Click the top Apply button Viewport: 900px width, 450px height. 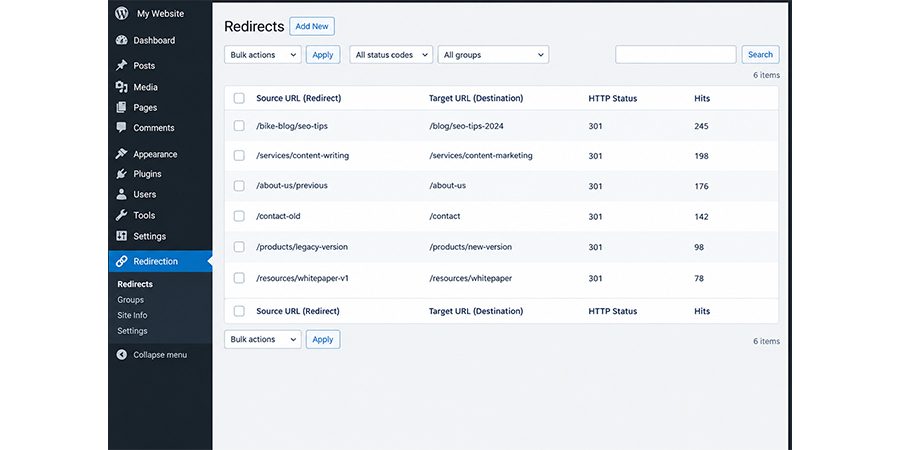(x=323, y=55)
